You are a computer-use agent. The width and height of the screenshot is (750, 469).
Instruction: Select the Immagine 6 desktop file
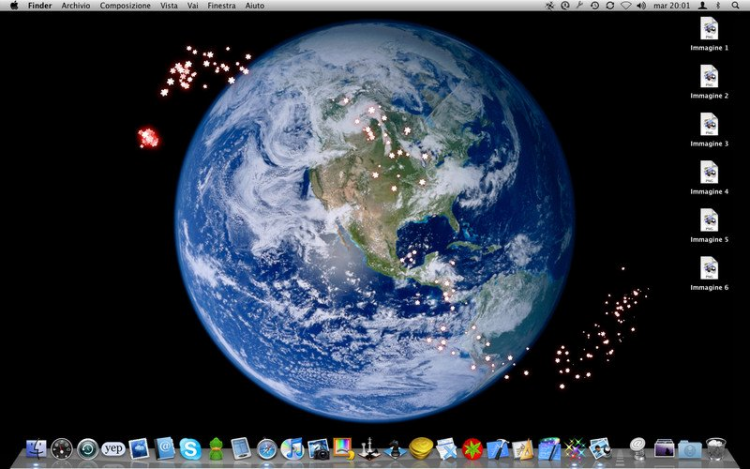[x=709, y=273]
